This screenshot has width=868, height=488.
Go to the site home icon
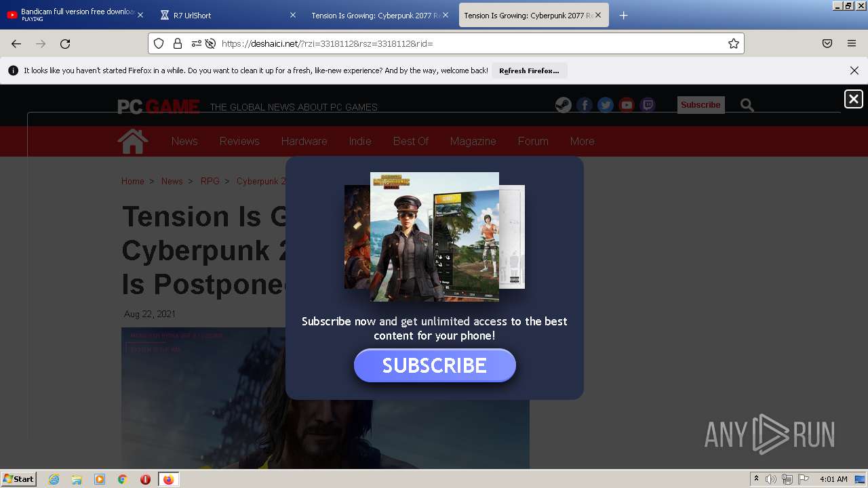133,141
